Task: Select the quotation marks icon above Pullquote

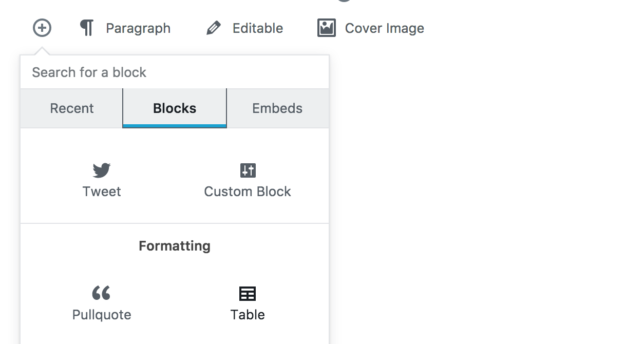Action: (x=101, y=293)
